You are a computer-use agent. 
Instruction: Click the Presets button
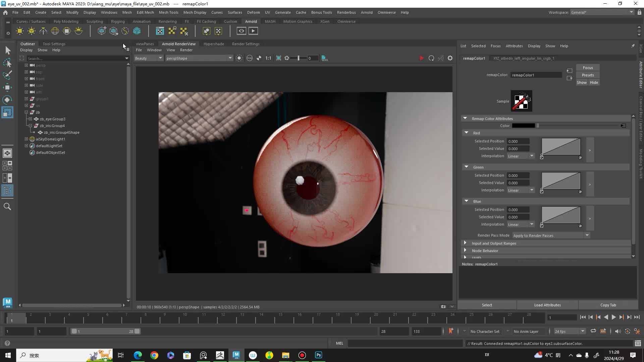pyautogui.click(x=588, y=75)
